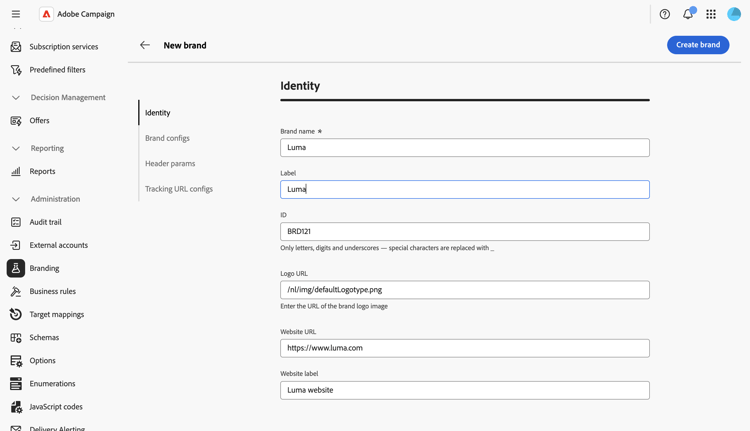Viewport: 750px width, 431px height.
Task: Switch to Tracking URL configs tab
Action: 178,189
